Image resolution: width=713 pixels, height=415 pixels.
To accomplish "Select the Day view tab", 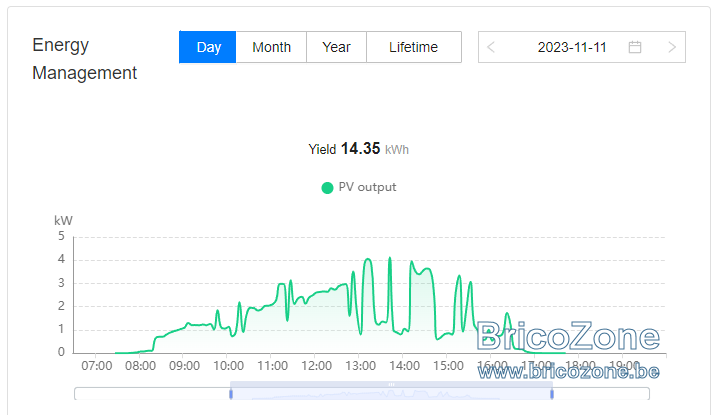I will pyautogui.click(x=208, y=47).
